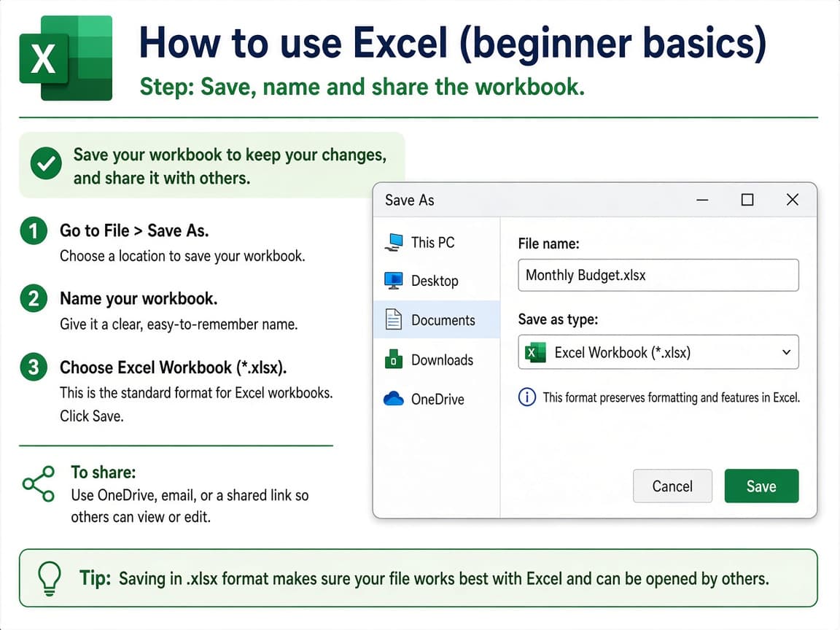Click the OneDrive cloud icon
Image resolution: width=840 pixels, height=630 pixels.
point(394,399)
